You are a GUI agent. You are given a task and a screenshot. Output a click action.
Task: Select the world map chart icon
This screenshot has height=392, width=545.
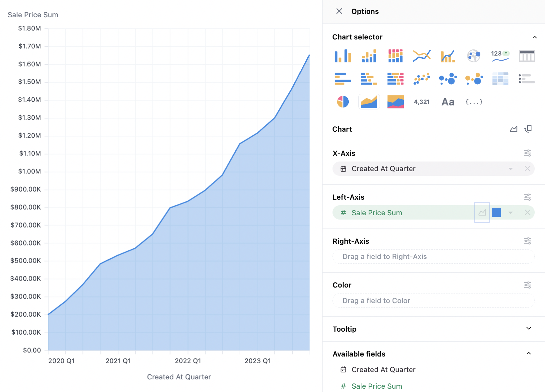tap(474, 56)
